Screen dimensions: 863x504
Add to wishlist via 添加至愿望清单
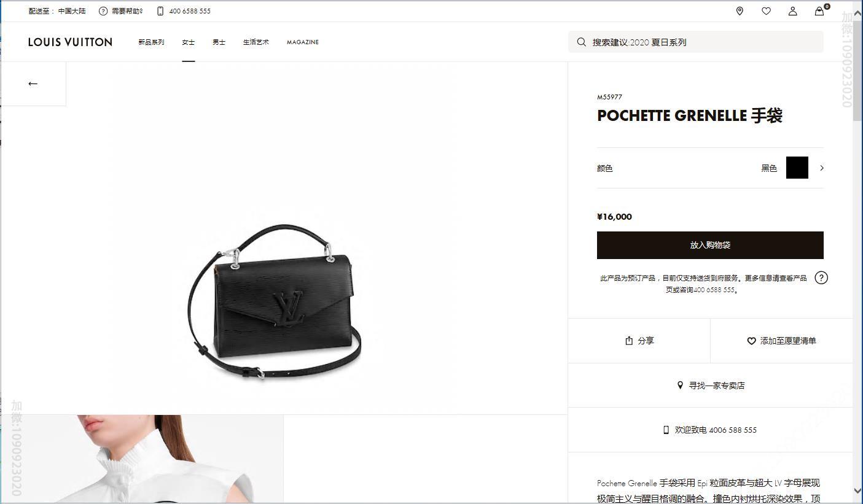[781, 341]
